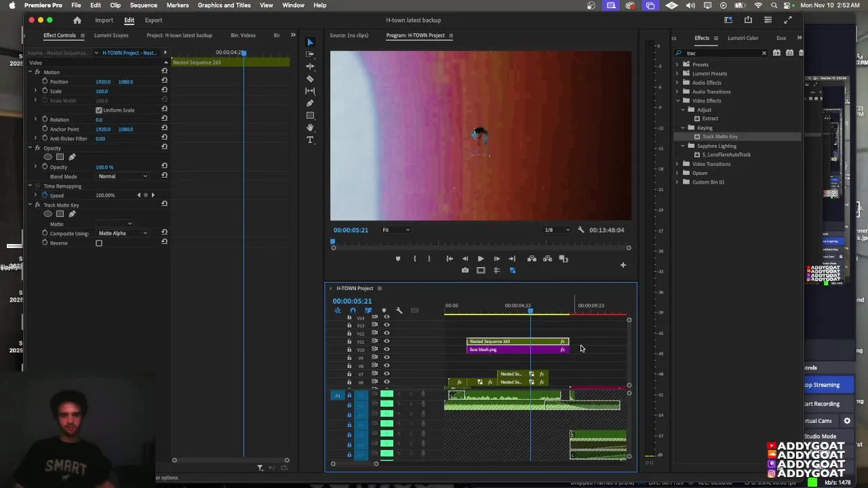The width and height of the screenshot is (868, 488).
Task: Click the Export button in header
Action: [x=153, y=20]
